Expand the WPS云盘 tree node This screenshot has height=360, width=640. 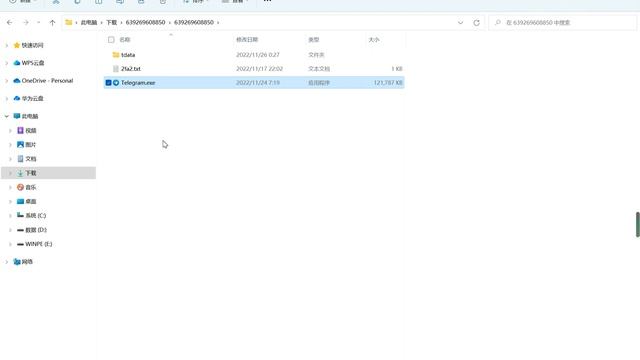(7, 63)
